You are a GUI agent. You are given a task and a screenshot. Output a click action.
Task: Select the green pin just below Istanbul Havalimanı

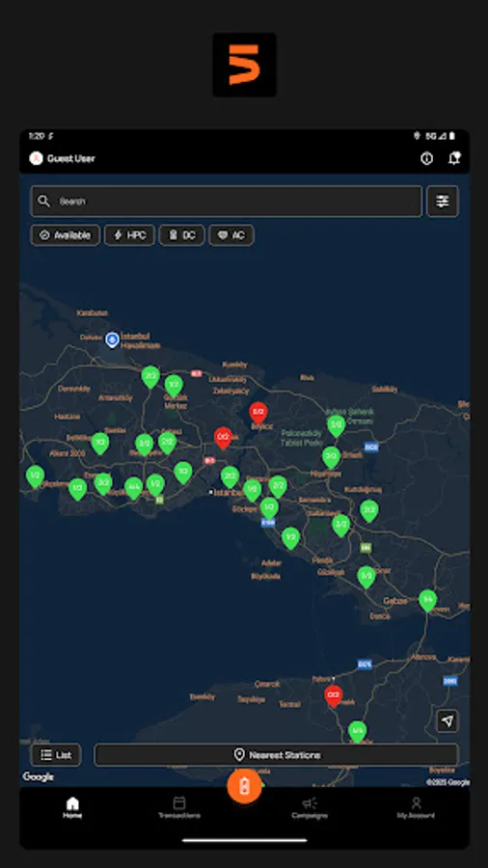click(150, 377)
